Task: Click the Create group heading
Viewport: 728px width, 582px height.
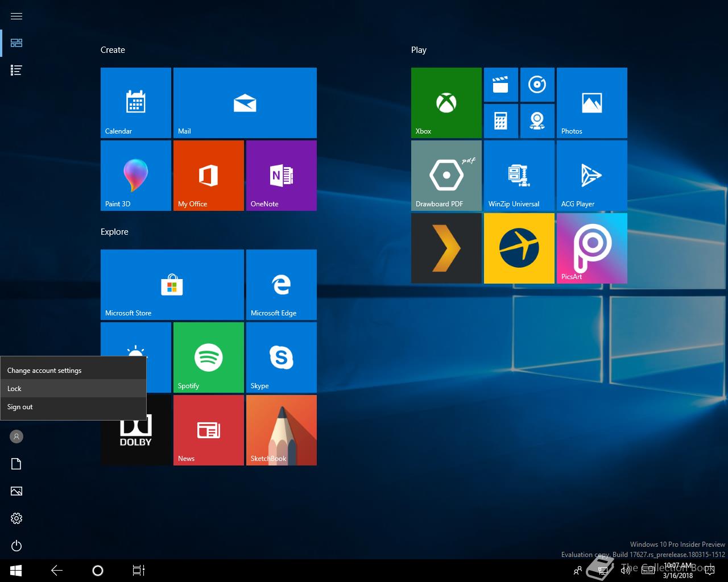Action: point(113,50)
